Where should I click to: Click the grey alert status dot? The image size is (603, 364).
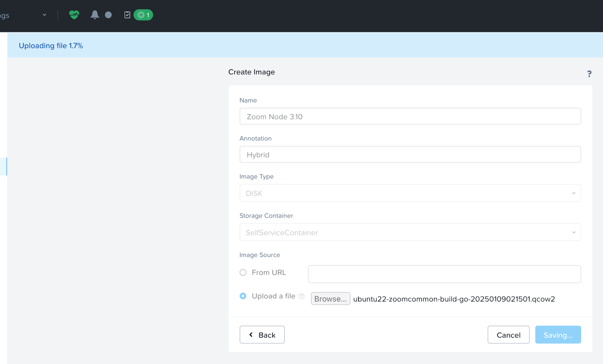tap(108, 15)
